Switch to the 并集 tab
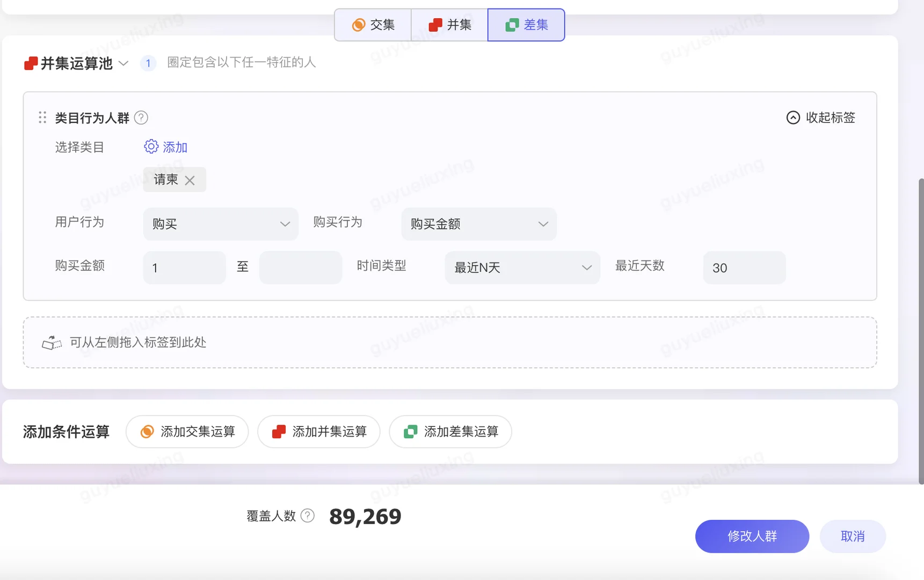This screenshot has width=924, height=580. 450,25
